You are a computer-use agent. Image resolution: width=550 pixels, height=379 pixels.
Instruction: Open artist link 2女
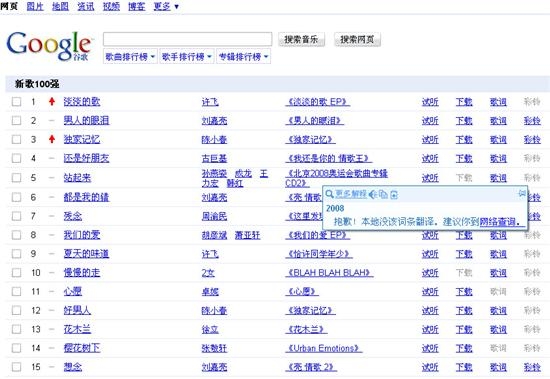pyautogui.click(x=208, y=273)
